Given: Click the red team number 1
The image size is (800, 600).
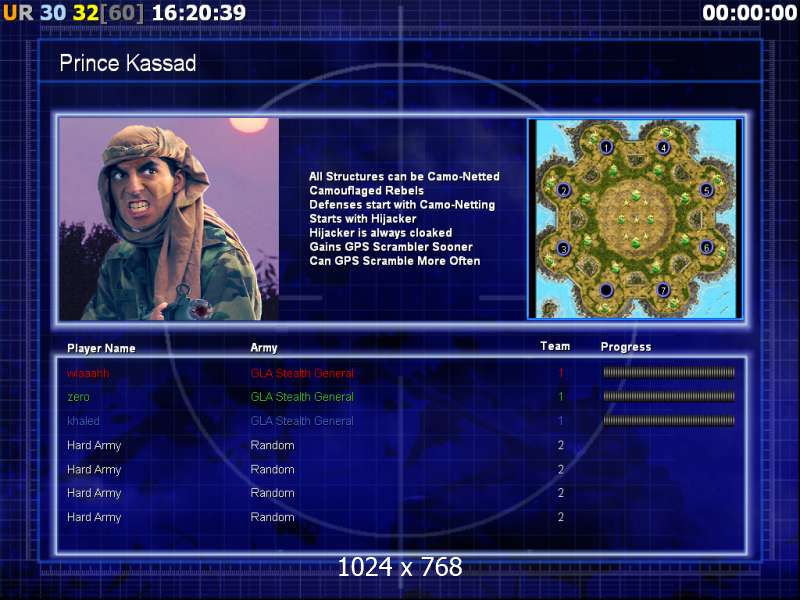Looking at the screenshot, I should (561, 373).
